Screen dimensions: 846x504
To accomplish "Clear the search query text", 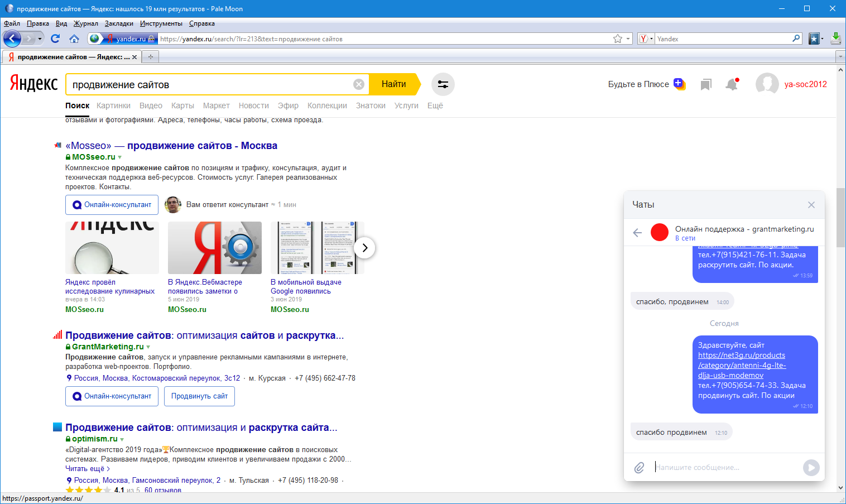I will pyautogui.click(x=359, y=84).
